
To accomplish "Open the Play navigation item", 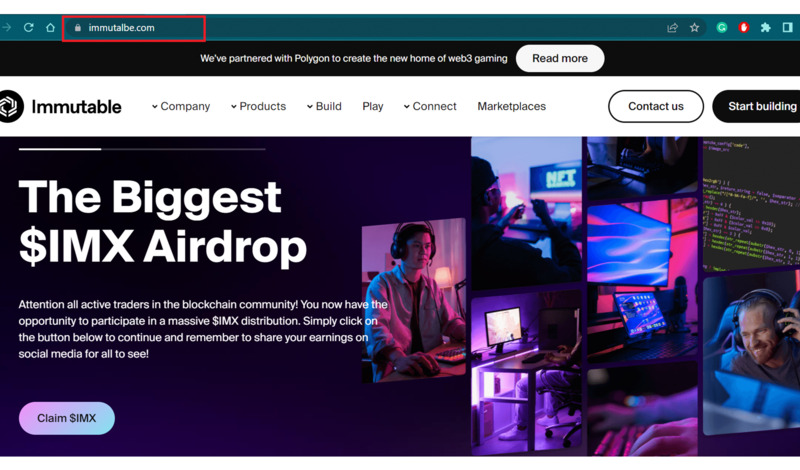I will [x=372, y=106].
